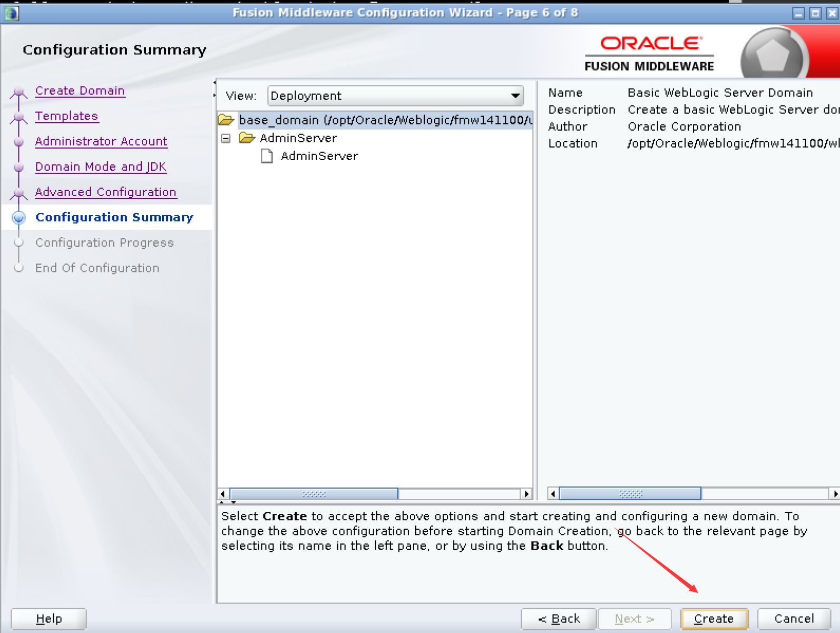Open Domain Mode and JDK step
The height and width of the screenshot is (633, 840).
(x=101, y=167)
